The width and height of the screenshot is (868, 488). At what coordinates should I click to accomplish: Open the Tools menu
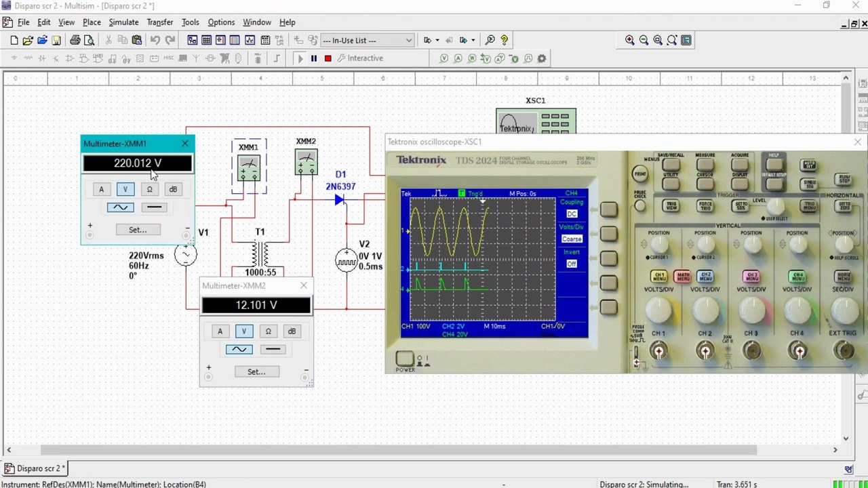(191, 22)
